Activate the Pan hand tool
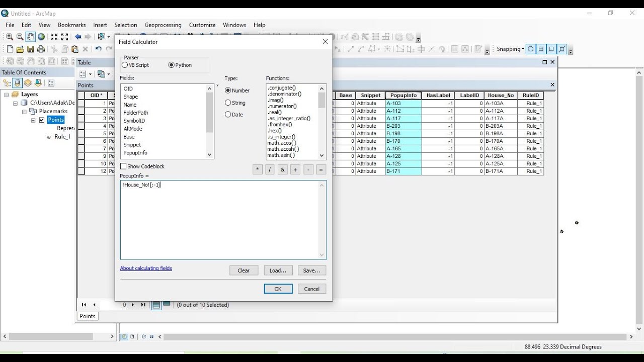The width and height of the screenshot is (644, 362). (x=31, y=37)
